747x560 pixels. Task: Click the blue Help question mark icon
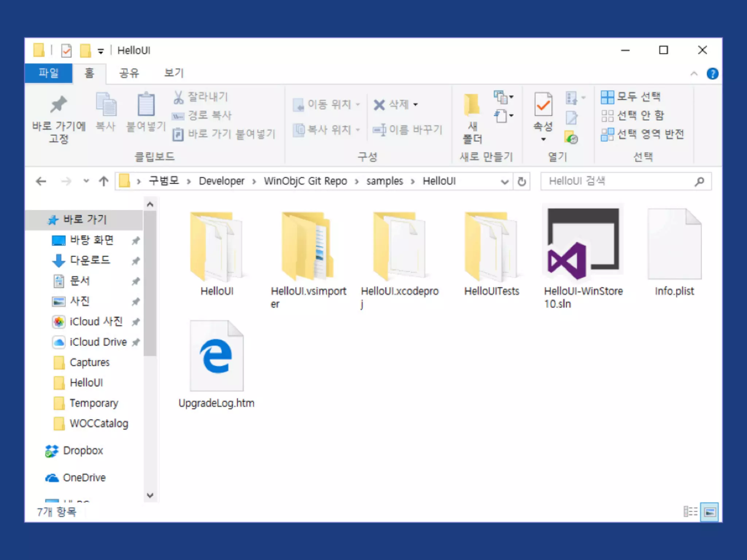click(x=712, y=74)
